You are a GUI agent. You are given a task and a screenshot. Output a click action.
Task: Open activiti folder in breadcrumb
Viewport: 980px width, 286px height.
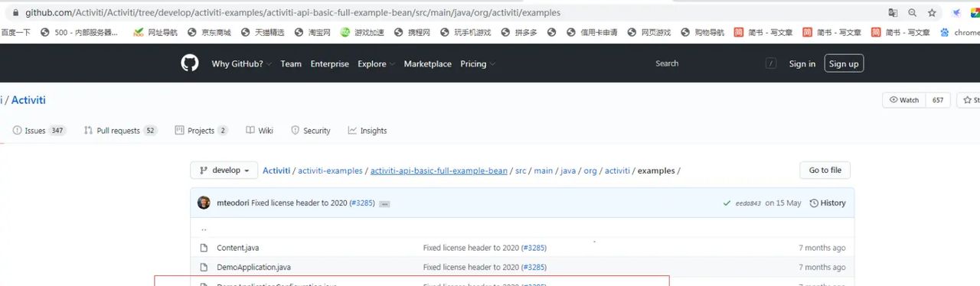tap(617, 171)
